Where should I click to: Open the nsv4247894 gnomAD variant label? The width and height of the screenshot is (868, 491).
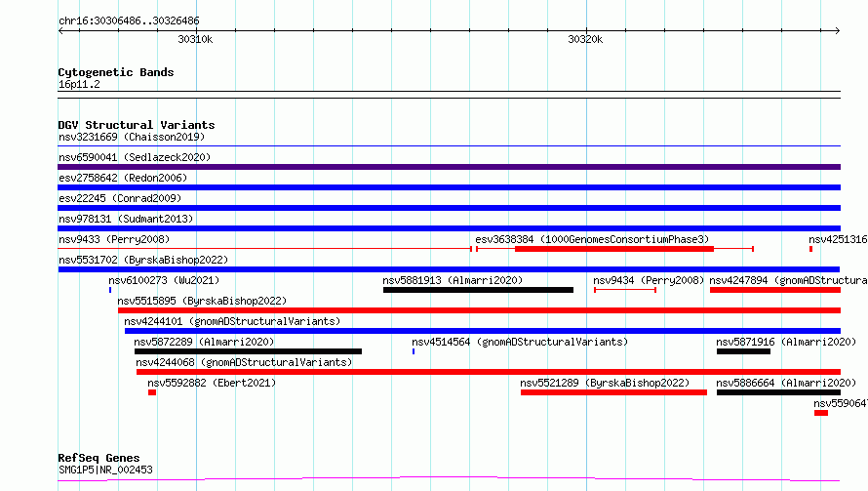788,280
